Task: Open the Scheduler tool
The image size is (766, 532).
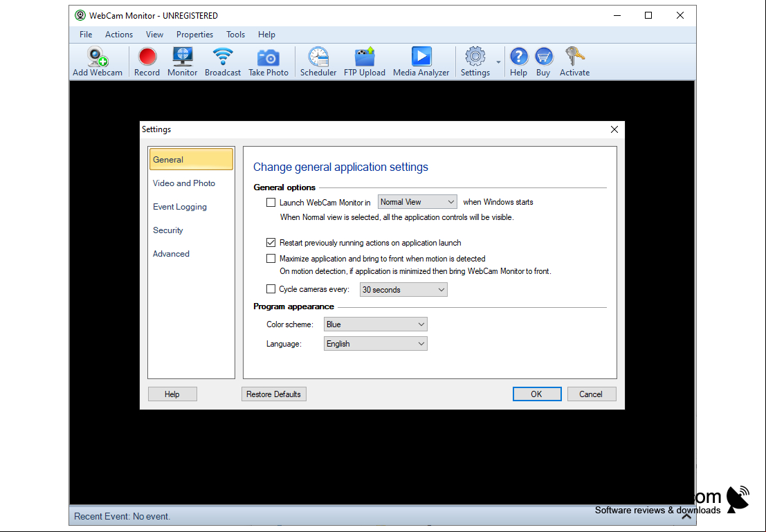Action: [x=318, y=62]
